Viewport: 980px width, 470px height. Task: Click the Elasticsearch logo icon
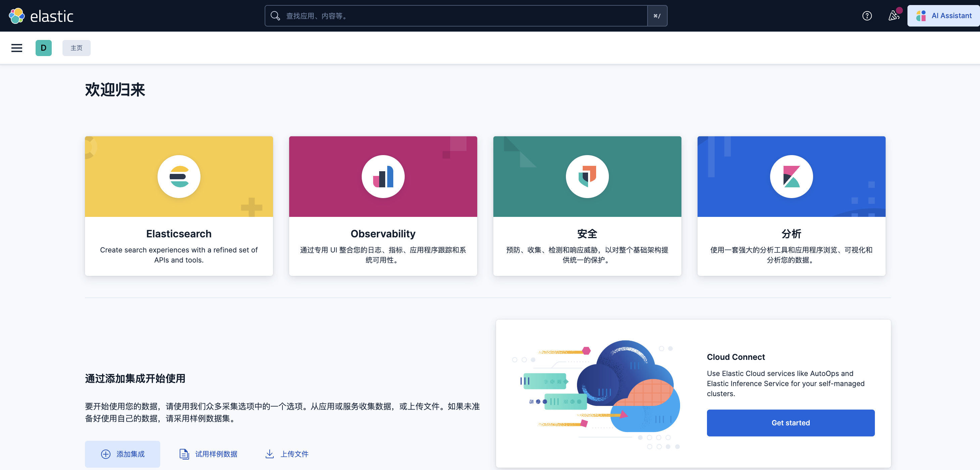click(x=179, y=177)
